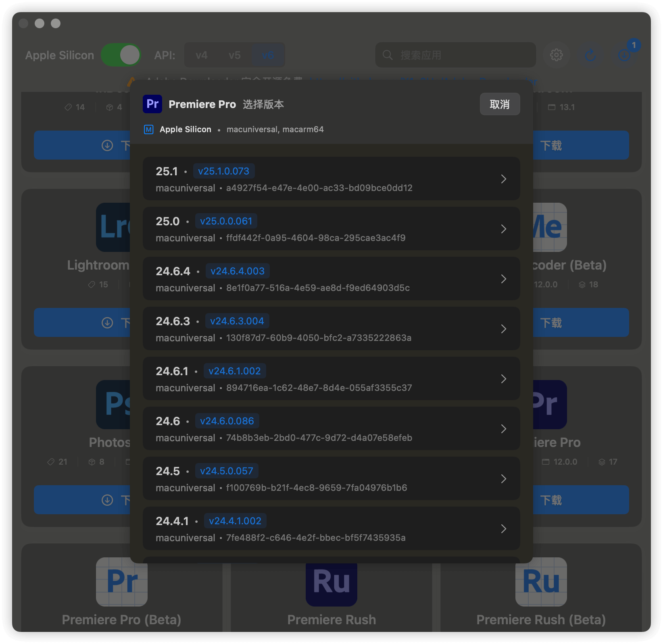Screen dimensions: 663x644
Task: Toggle the Apple Silicon switch off
Action: [121, 55]
